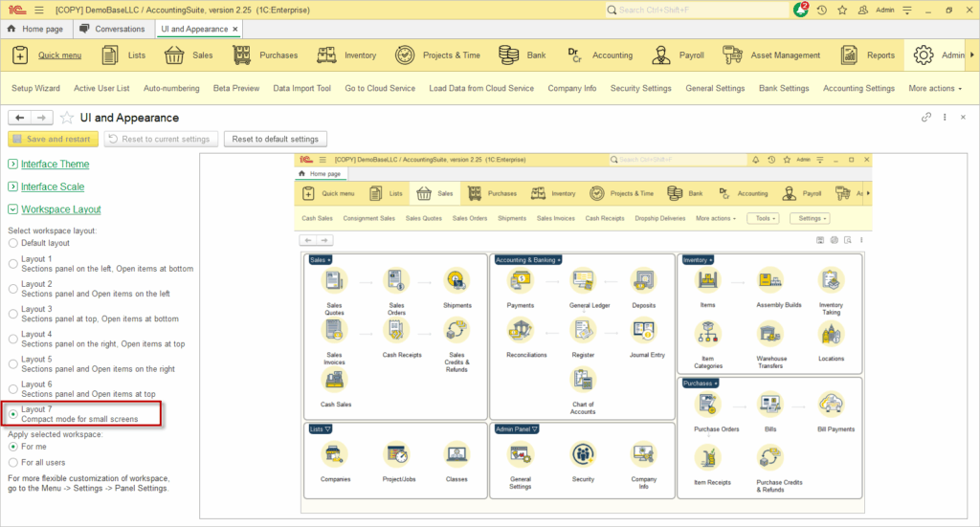Select Layout 6 radio button

13,389
